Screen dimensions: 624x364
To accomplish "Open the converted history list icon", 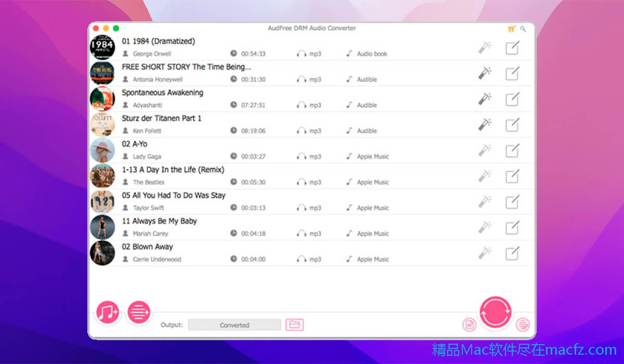I will 523,326.
